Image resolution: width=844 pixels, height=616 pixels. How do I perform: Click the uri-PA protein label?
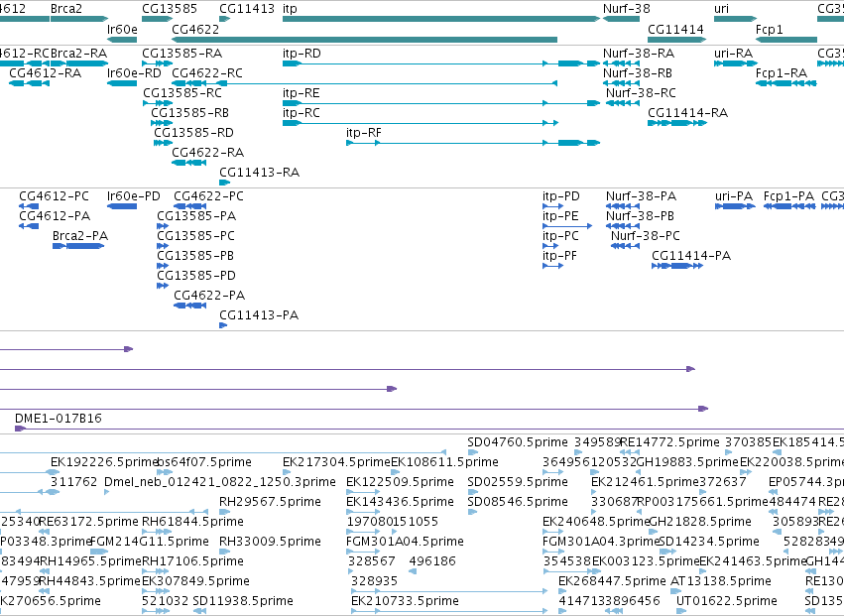734,196
